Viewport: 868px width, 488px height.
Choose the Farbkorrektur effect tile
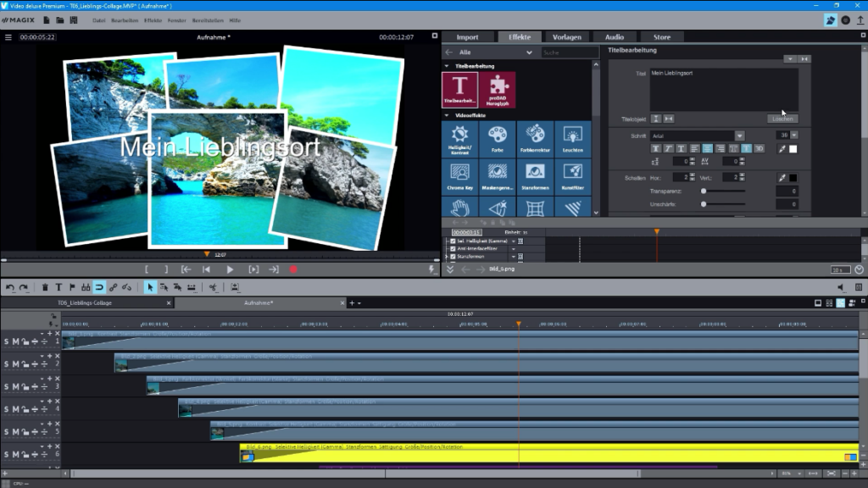point(534,139)
